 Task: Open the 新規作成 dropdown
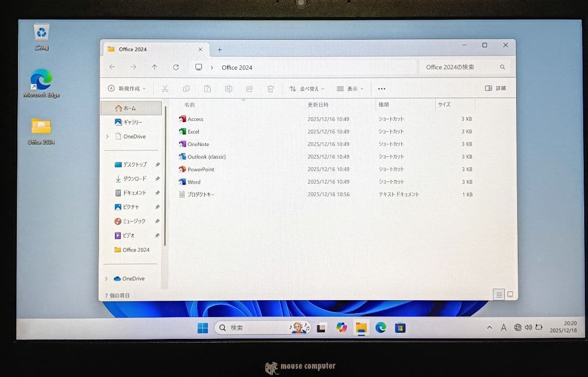tap(127, 88)
